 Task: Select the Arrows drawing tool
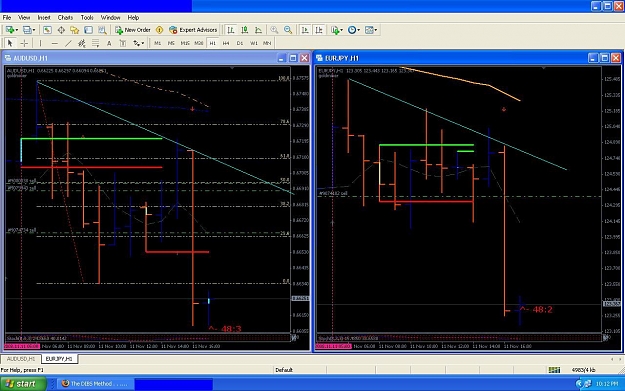point(136,43)
